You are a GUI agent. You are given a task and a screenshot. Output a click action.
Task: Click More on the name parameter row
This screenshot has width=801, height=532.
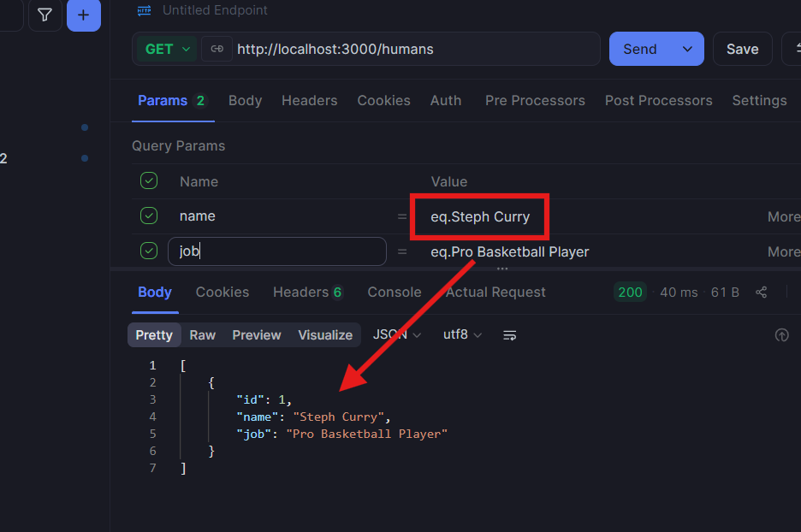782,216
